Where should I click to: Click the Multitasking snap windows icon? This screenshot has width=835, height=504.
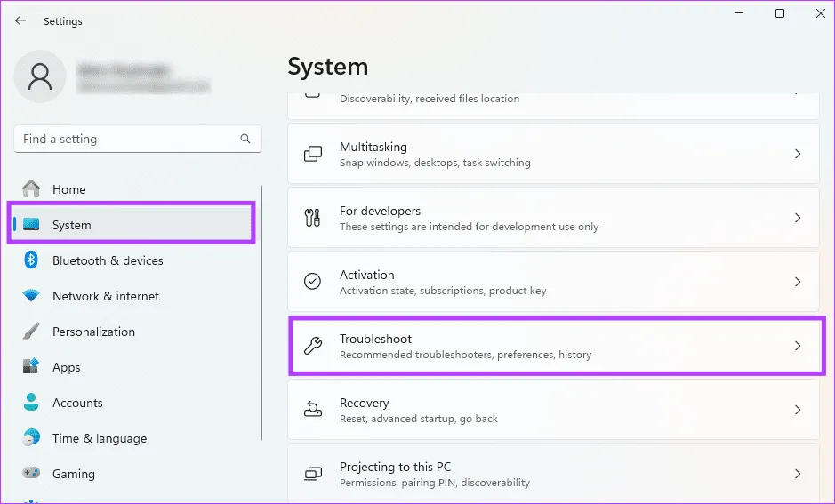coord(313,154)
